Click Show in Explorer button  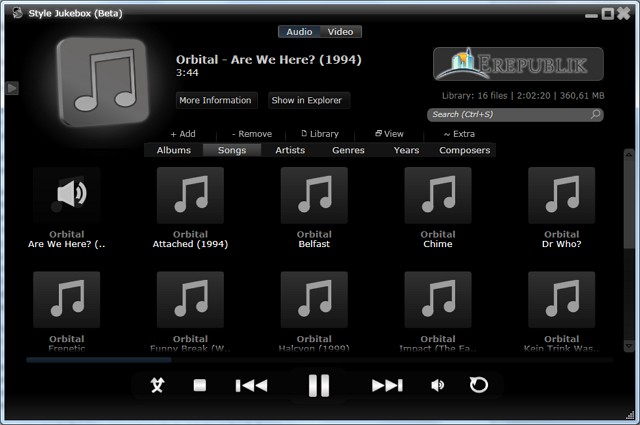[309, 100]
